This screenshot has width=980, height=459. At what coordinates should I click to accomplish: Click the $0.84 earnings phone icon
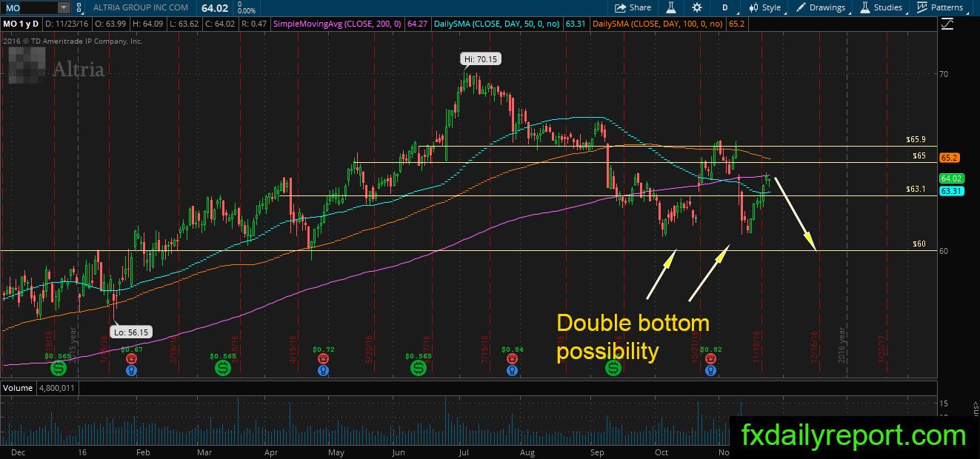coord(512,358)
